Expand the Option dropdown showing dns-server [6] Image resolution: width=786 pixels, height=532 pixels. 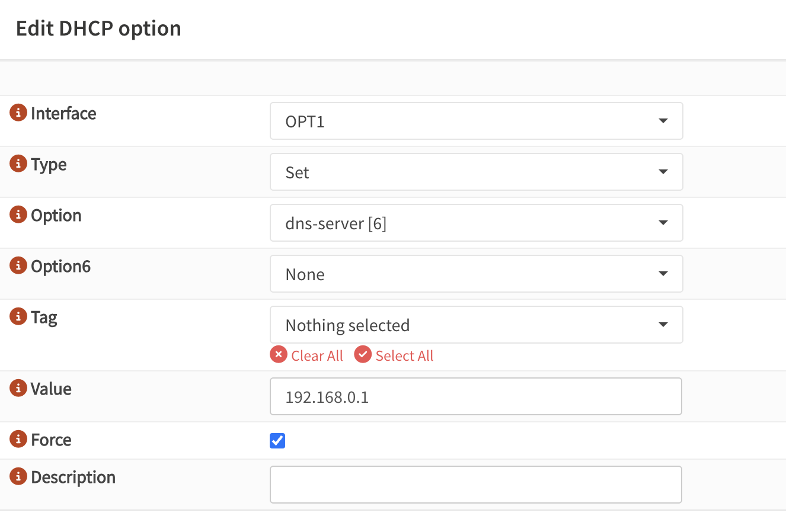tap(476, 223)
